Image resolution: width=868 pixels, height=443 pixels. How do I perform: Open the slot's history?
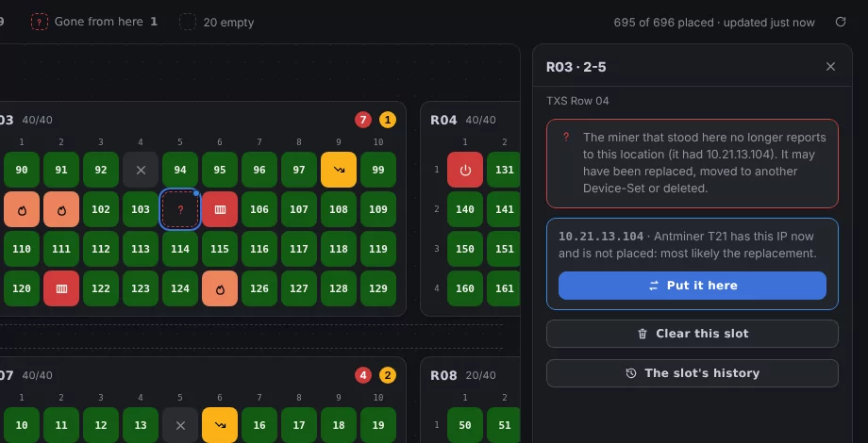(692, 373)
